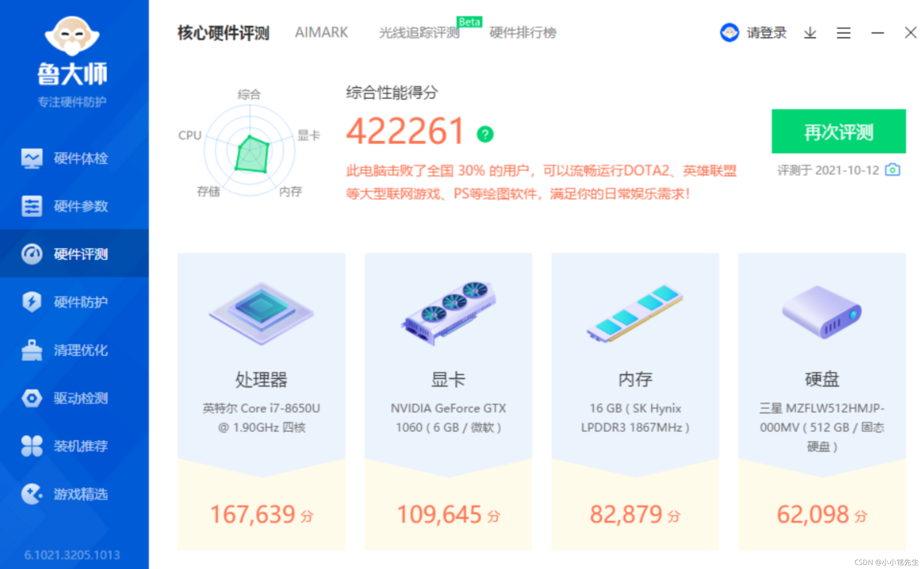
Task: Switch to 光线追踪评测 Beta tab
Action: (419, 33)
